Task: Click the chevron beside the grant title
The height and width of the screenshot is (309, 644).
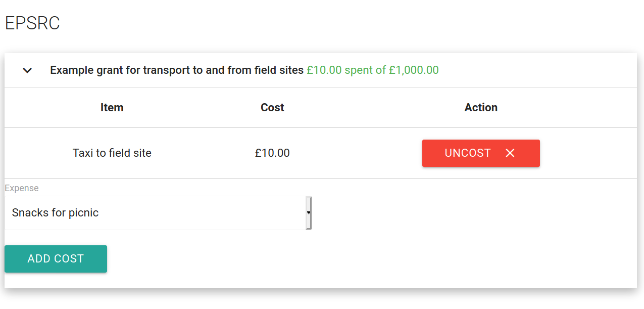Action: point(28,71)
